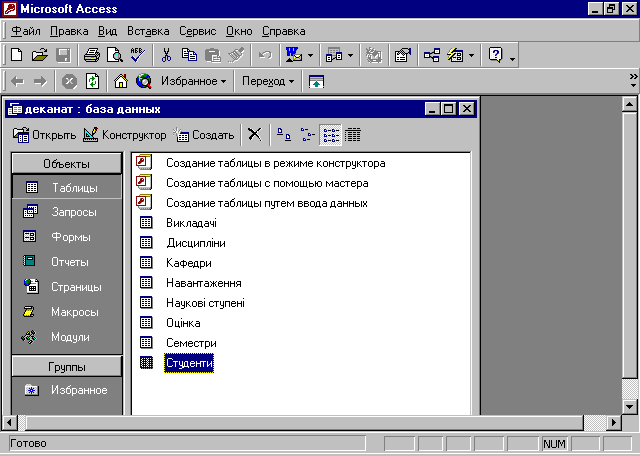Select Отчеты in the objects bar
Screen dimensions: 640x456
pyautogui.click(x=67, y=262)
